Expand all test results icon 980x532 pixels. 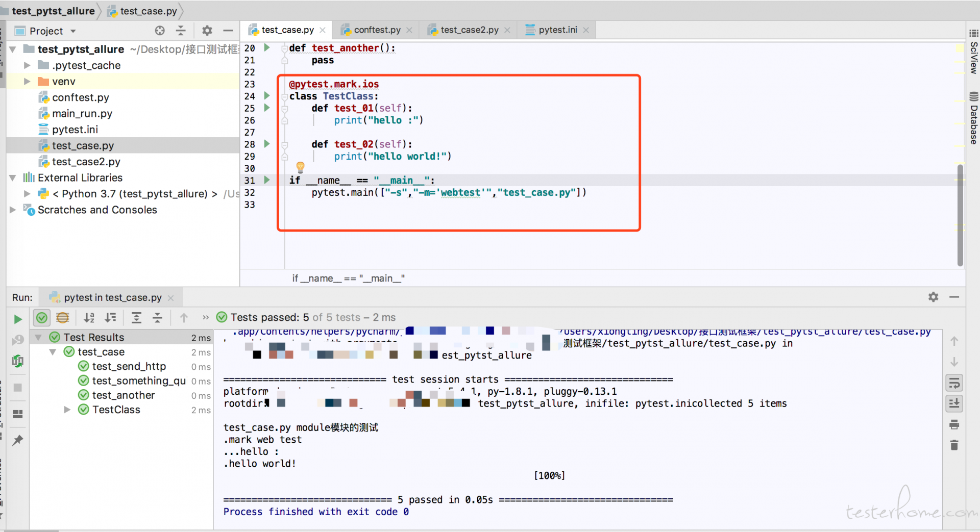(136, 318)
